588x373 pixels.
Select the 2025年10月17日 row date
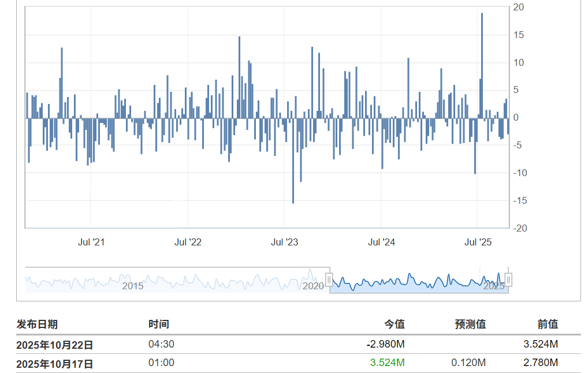[x=54, y=363]
